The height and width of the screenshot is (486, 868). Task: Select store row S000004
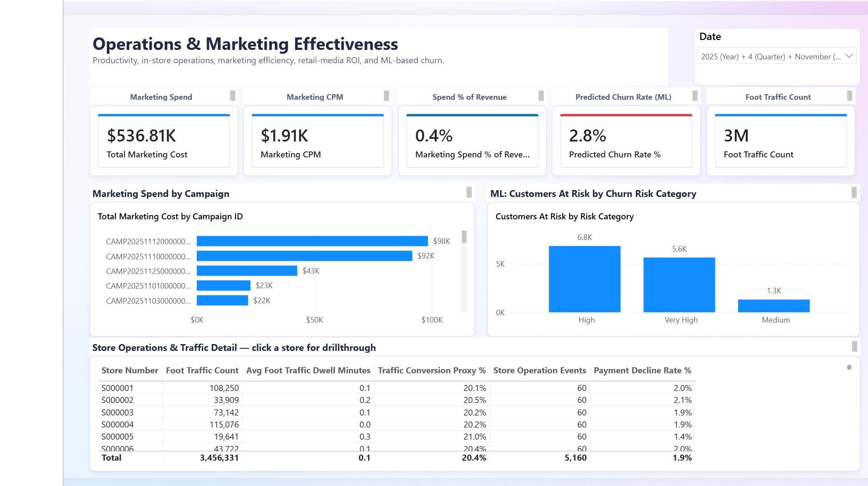tap(397, 424)
